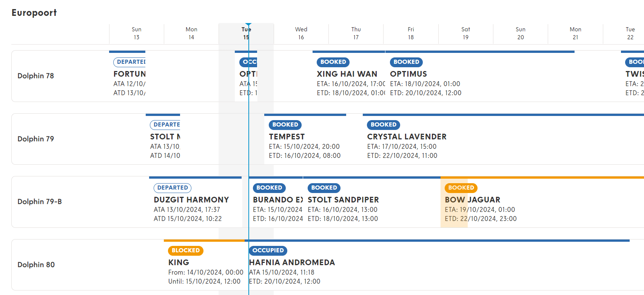Click the BOOKED badge on OPTIMUS booking
Screen dimensions: 644x295
[x=406, y=62]
